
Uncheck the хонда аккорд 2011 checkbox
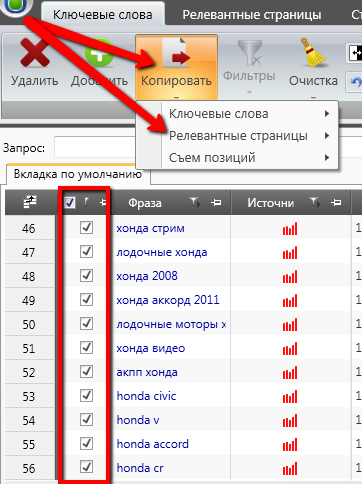coord(86,300)
